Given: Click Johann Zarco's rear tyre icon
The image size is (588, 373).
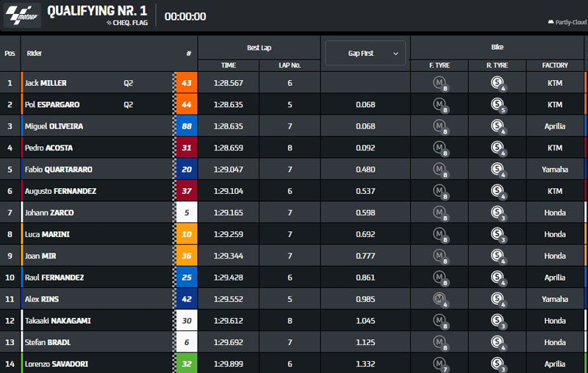Looking at the screenshot, I should click(498, 213).
